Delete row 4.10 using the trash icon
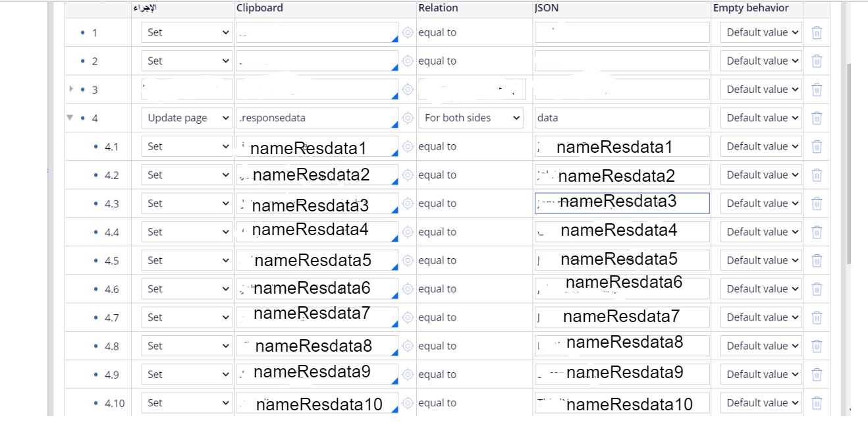Viewport: 868px width, 436px height. (x=817, y=402)
